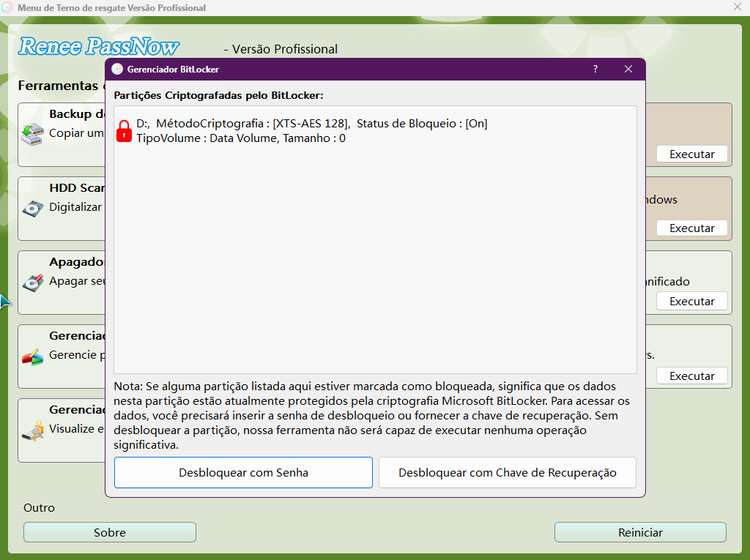Select the Versão Profissional header text
This screenshot has width=750, height=560.
click(283, 49)
